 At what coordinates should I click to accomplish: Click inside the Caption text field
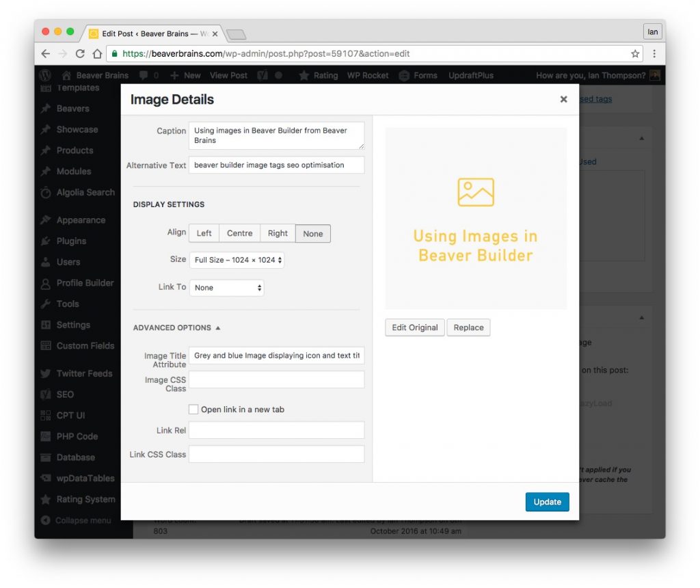(276, 135)
